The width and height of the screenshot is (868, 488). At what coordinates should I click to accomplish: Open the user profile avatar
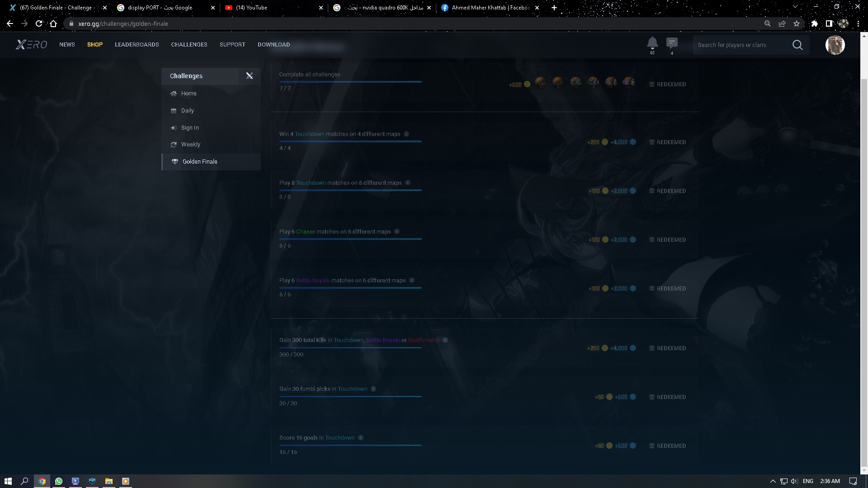[835, 45]
